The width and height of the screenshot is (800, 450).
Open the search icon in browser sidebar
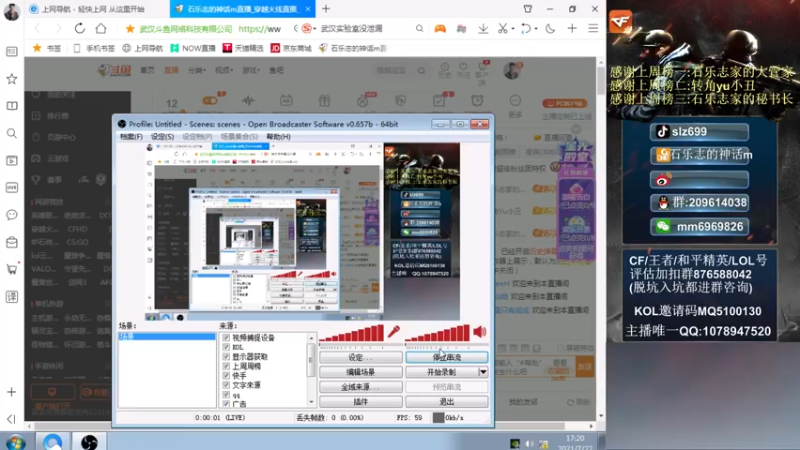click(x=11, y=133)
